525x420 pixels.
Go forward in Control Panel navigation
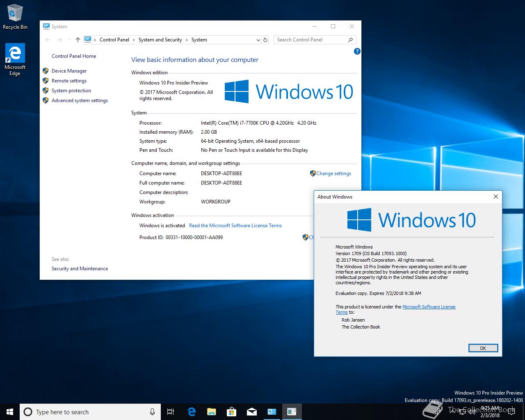[x=60, y=40]
